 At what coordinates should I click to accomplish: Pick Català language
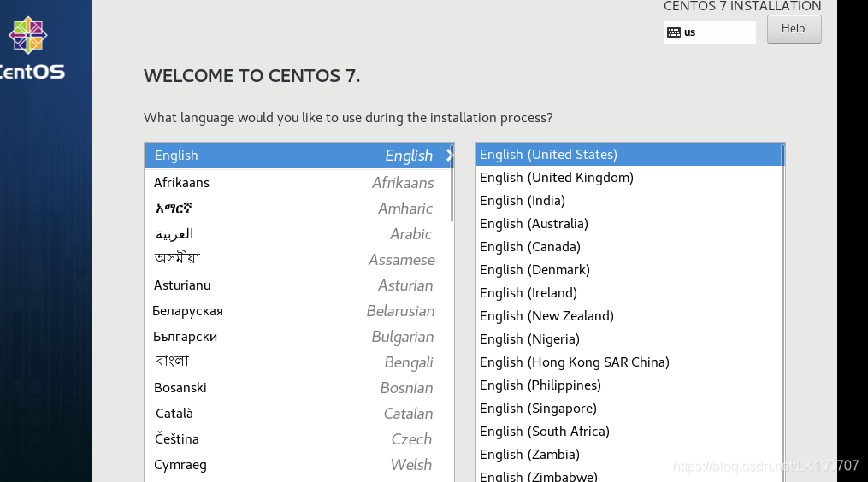[x=299, y=414]
